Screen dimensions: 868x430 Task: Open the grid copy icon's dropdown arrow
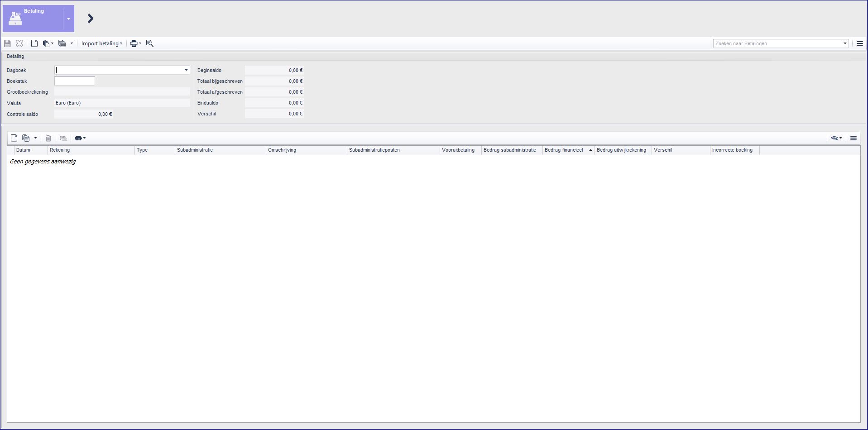pos(35,138)
